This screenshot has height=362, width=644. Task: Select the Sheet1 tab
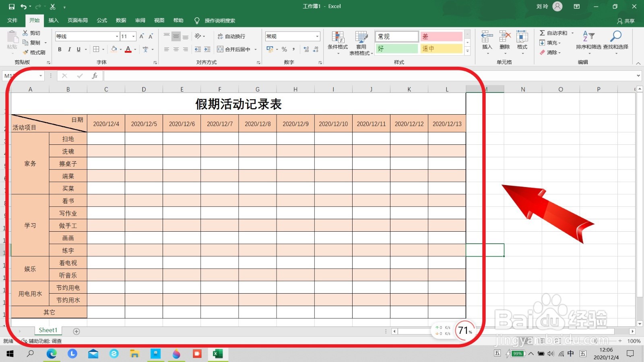tap(48, 330)
